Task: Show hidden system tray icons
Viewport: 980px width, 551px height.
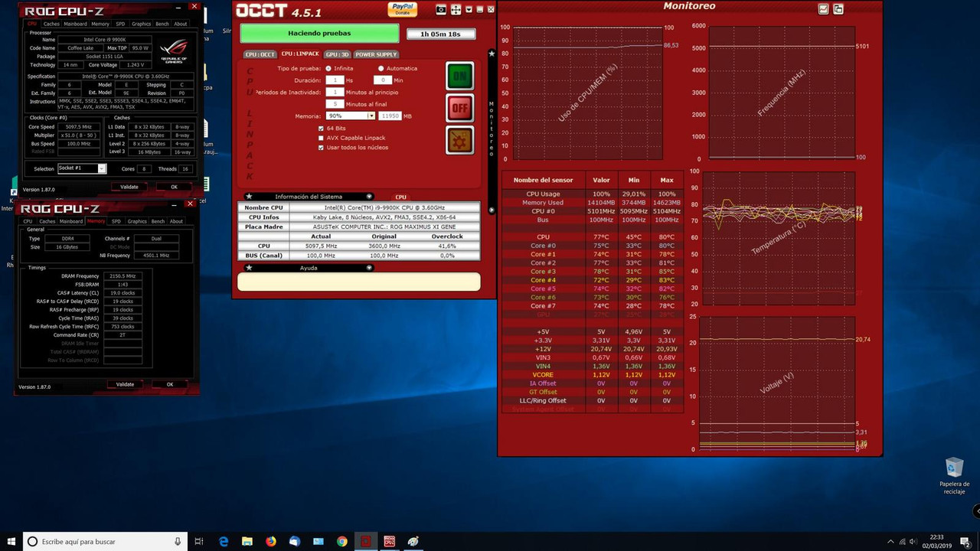Action: [x=890, y=541]
